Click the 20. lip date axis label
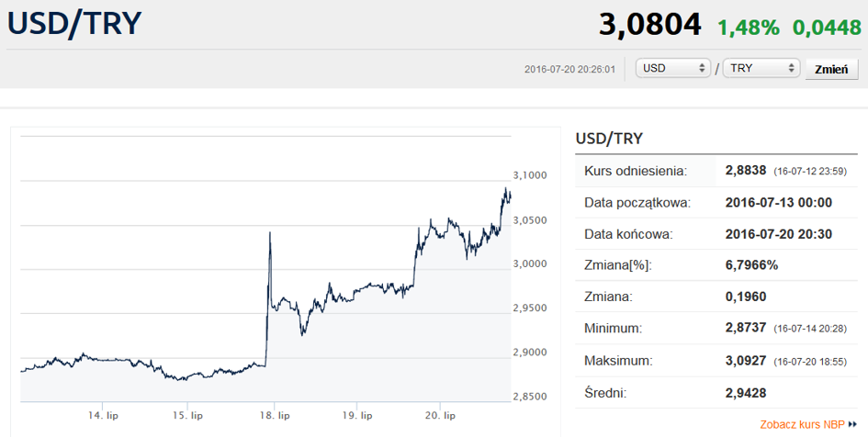The height and width of the screenshot is (437, 868). pos(440,416)
